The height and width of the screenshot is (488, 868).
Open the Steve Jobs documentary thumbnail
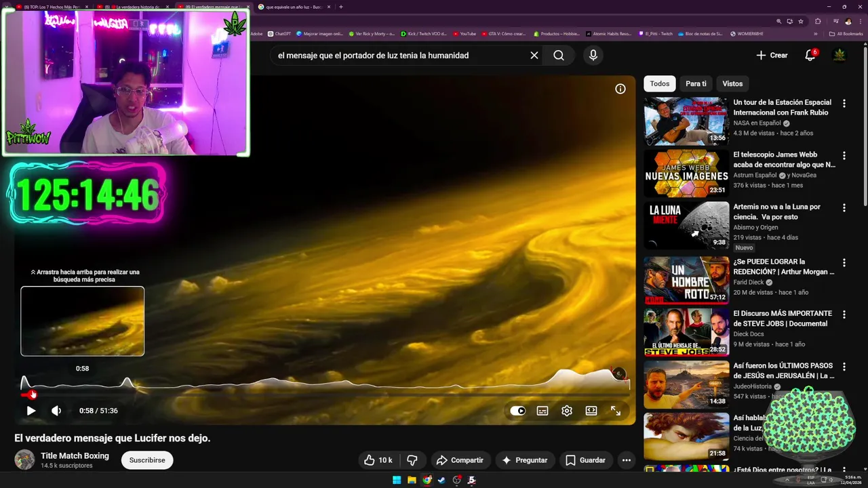(686, 332)
